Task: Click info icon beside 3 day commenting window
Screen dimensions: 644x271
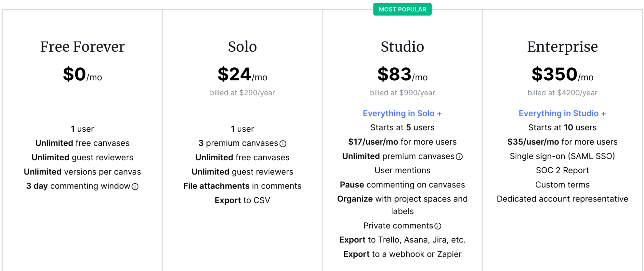Action: (x=135, y=187)
